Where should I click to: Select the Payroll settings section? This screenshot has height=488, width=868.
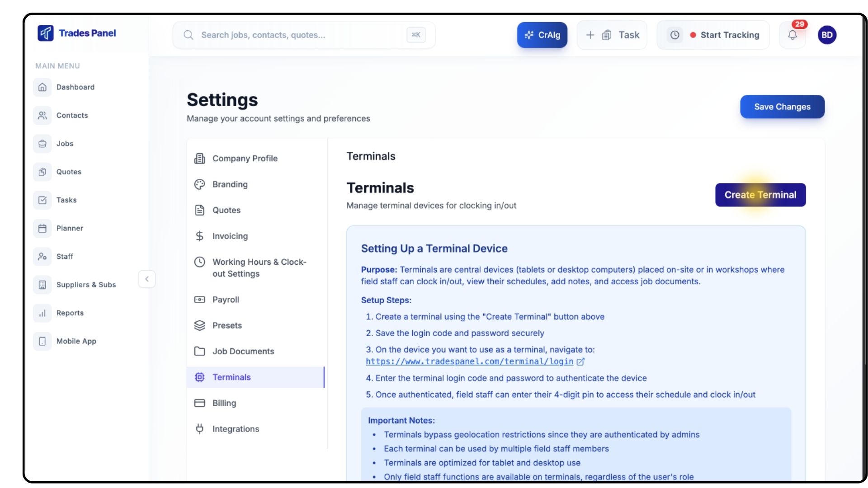click(226, 300)
